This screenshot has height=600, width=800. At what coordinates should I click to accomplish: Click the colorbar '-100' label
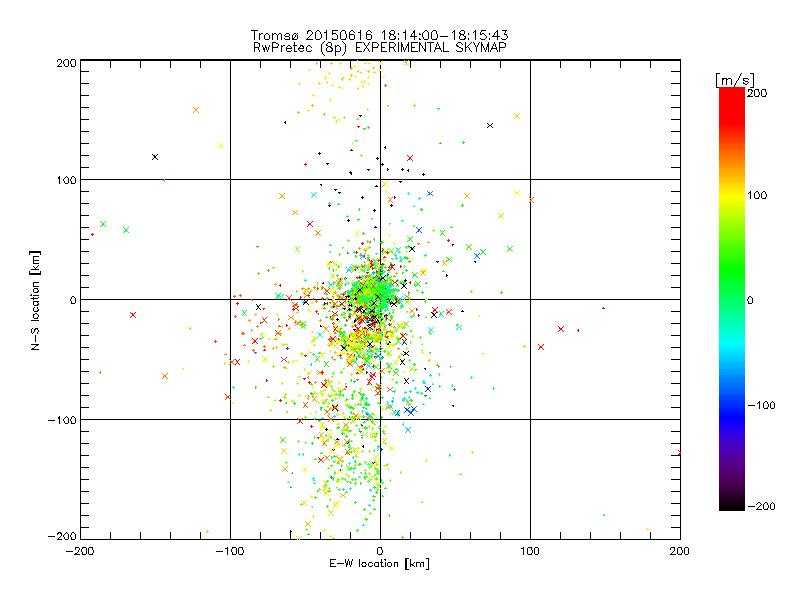[x=761, y=406]
